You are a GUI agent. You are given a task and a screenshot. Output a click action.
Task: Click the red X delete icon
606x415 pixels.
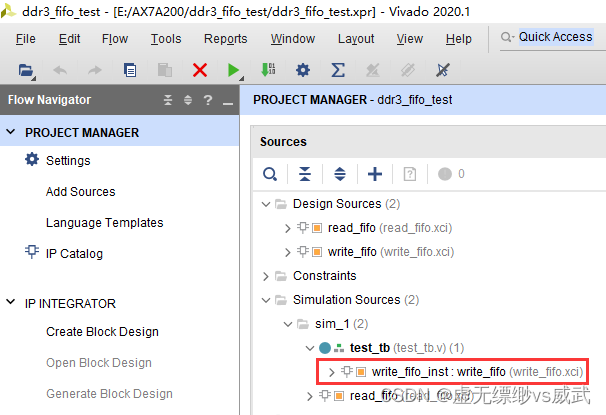point(200,70)
